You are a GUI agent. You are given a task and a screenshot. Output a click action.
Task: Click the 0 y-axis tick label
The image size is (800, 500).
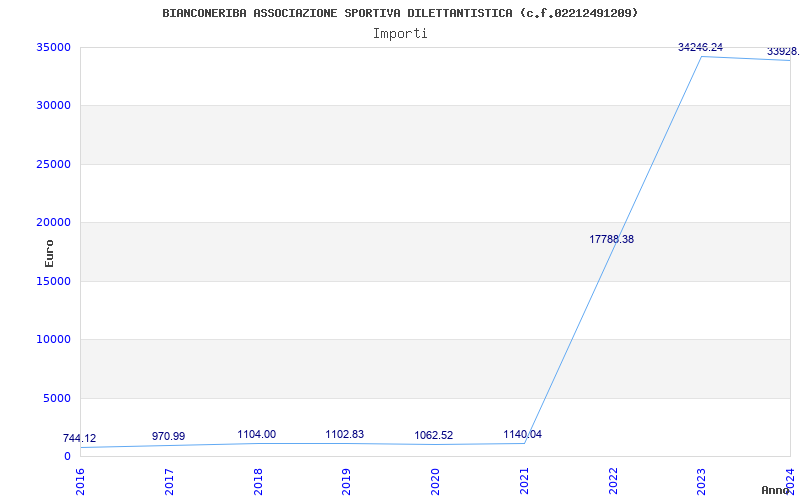tap(67, 456)
